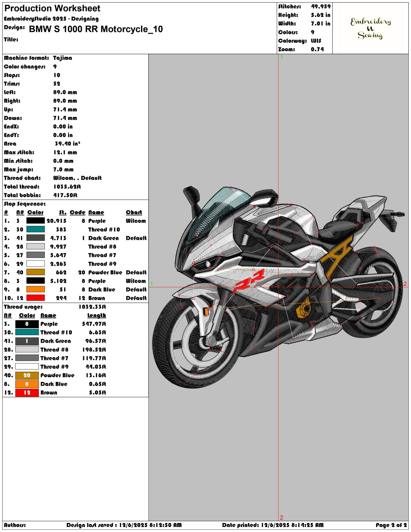
Task: Click stop sequence row 1 black swatch
Action: coord(36,221)
